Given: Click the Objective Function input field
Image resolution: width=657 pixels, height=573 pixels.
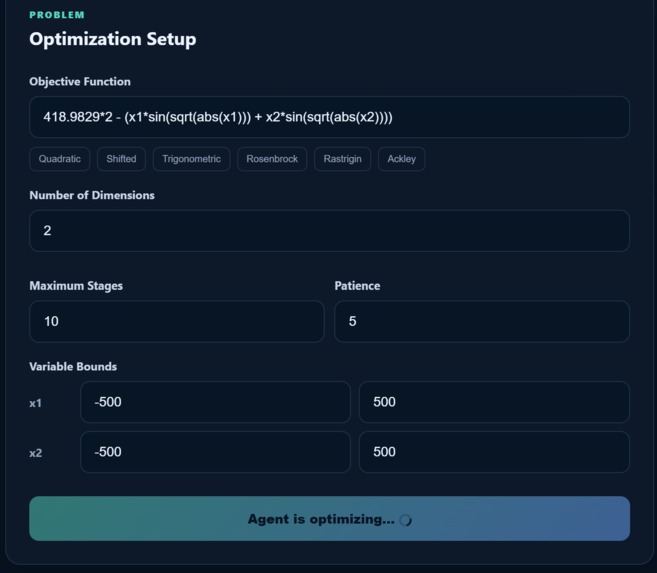Looking at the screenshot, I should point(329,117).
